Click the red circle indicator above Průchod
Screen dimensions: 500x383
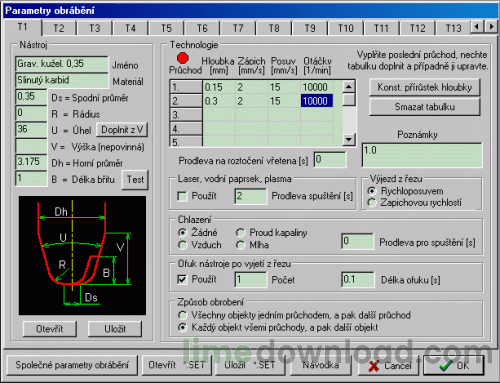click(182, 58)
